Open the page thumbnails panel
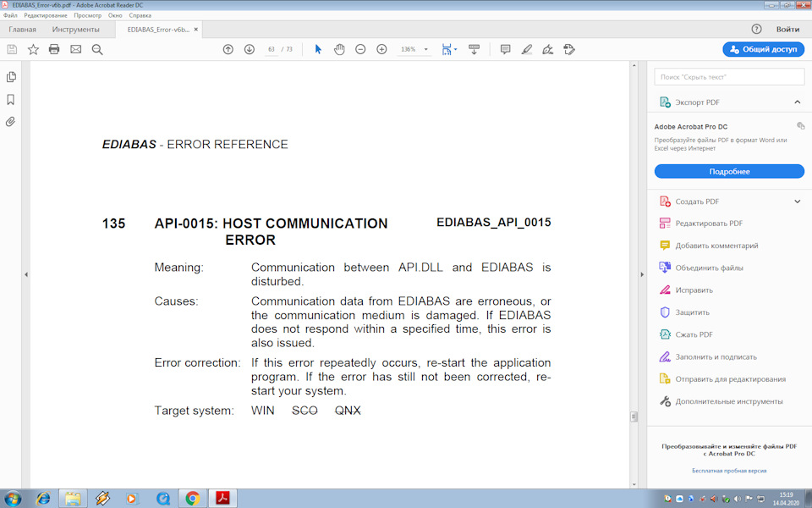 (11, 77)
